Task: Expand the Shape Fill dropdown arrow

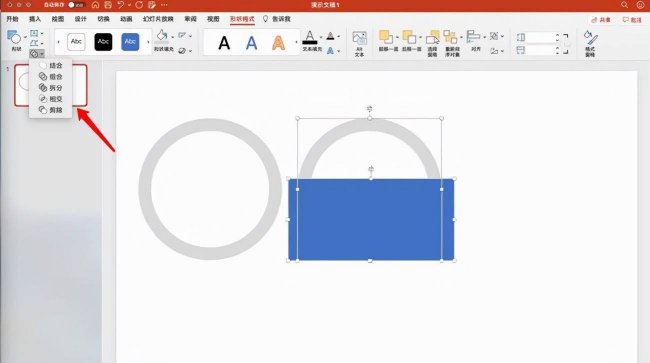Action: [x=172, y=36]
